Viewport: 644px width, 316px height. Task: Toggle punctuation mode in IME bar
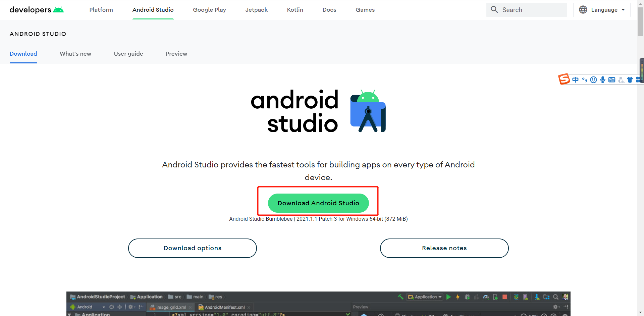coord(585,80)
